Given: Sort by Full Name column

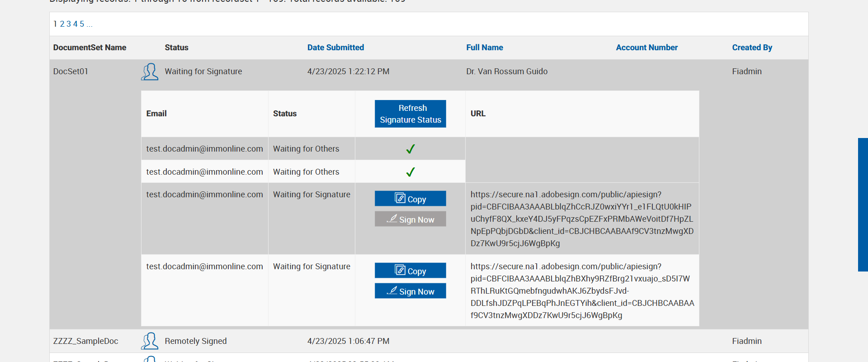Looking at the screenshot, I should (x=485, y=48).
